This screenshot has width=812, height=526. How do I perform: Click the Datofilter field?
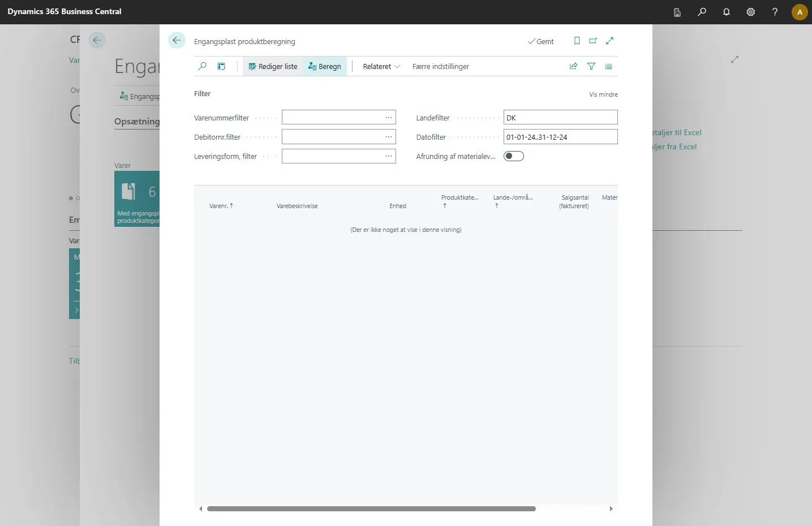click(560, 137)
